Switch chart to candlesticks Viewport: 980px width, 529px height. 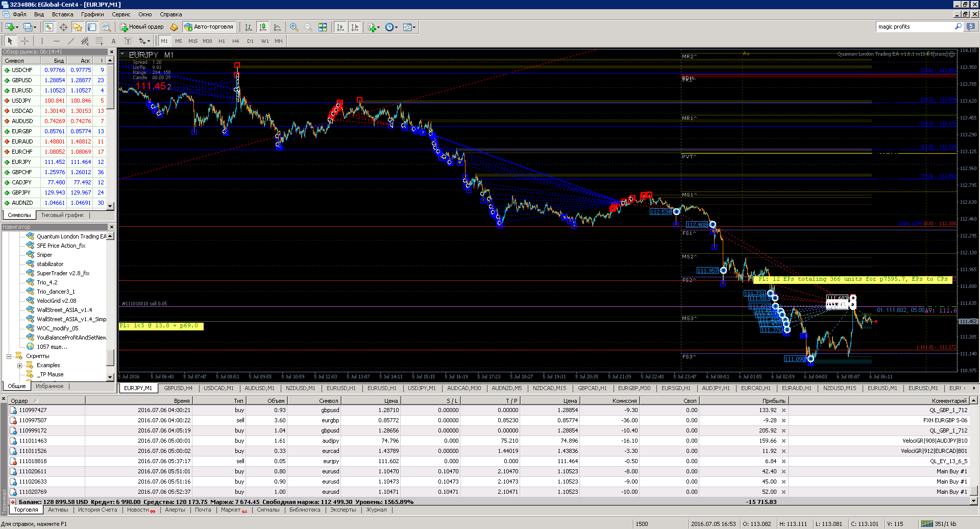point(263,27)
